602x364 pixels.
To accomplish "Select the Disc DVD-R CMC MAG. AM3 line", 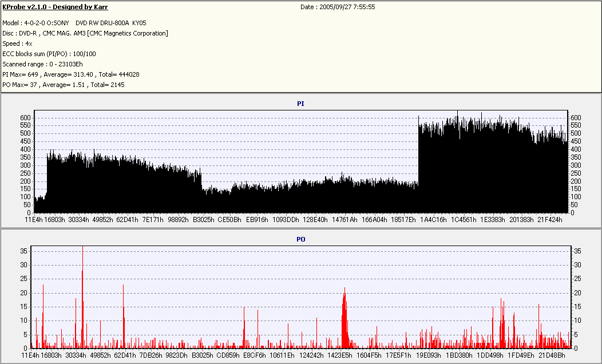I will pos(85,33).
